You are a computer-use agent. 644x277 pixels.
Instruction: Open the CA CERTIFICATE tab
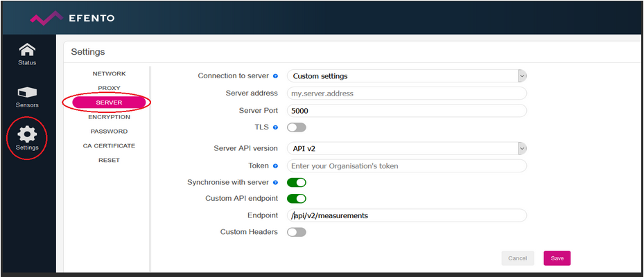click(109, 146)
